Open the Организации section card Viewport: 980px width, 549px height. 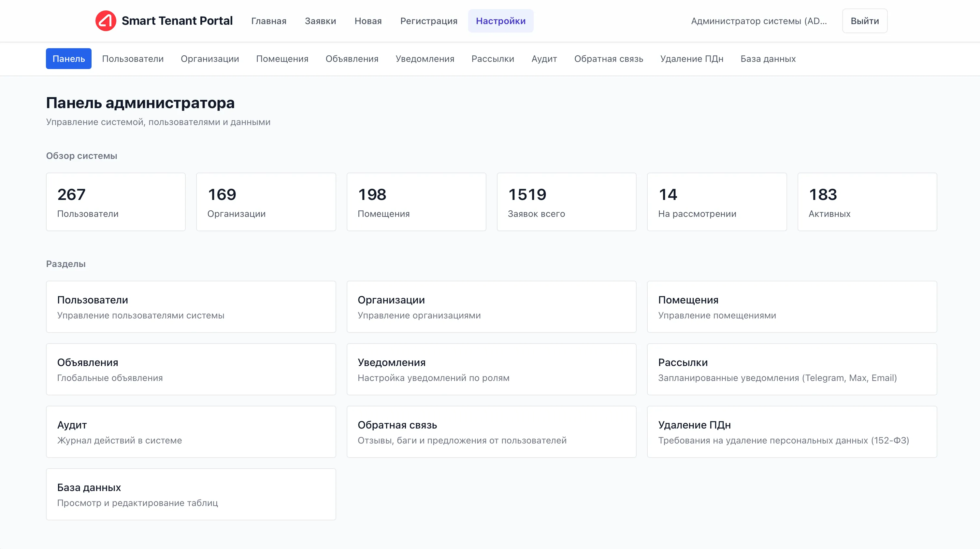pos(492,307)
